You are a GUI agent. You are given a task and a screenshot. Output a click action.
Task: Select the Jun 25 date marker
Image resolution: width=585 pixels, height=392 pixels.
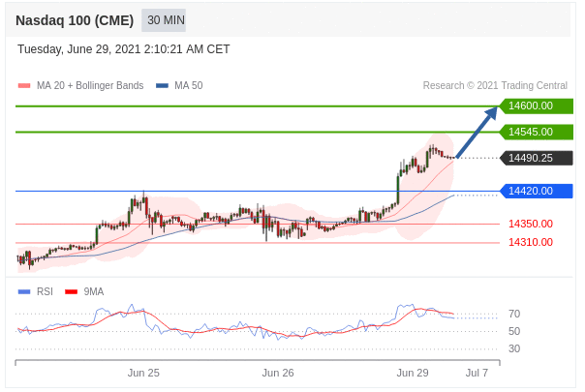pyautogui.click(x=143, y=373)
